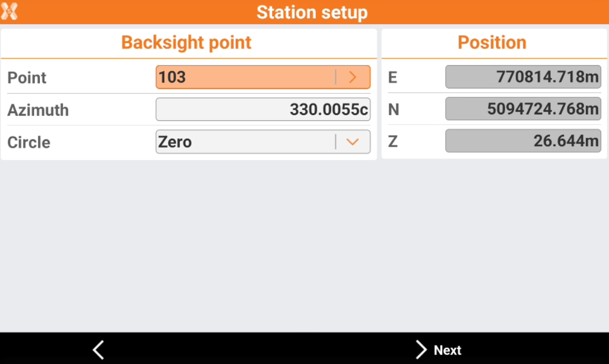The width and height of the screenshot is (609, 364).
Task: Click the arrow icon beside Next
Action: point(421,350)
